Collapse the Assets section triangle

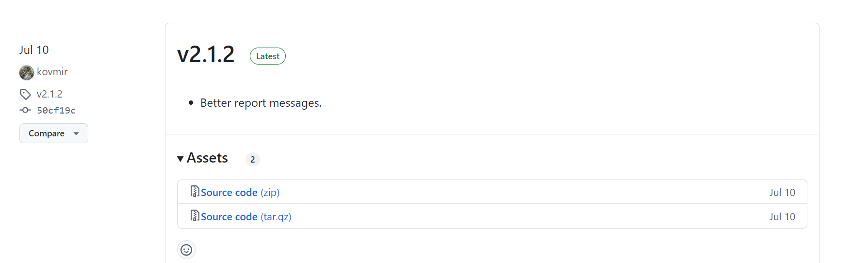[x=180, y=159]
